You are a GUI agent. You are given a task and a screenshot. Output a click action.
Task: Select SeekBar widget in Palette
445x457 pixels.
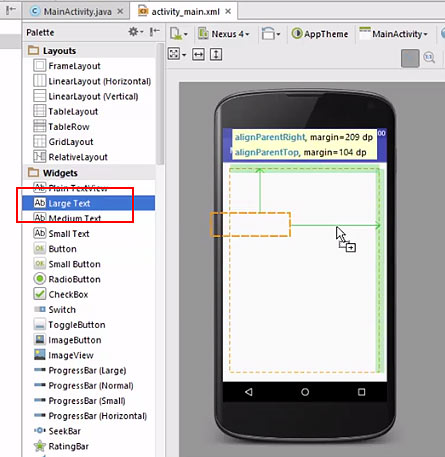click(89, 431)
